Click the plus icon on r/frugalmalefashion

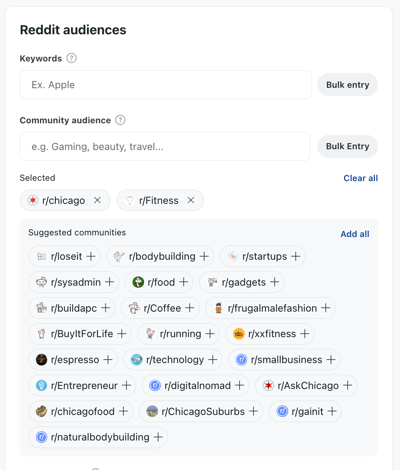[326, 308]
